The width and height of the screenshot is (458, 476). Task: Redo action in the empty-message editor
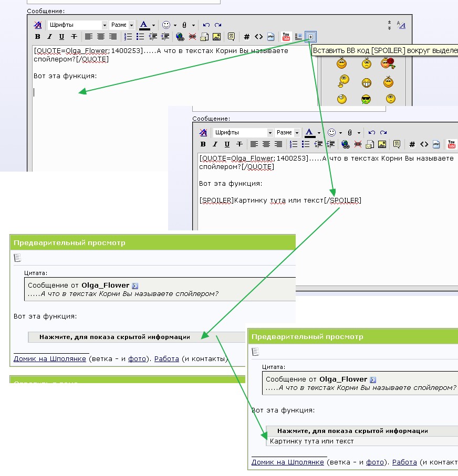click(218, 25)
